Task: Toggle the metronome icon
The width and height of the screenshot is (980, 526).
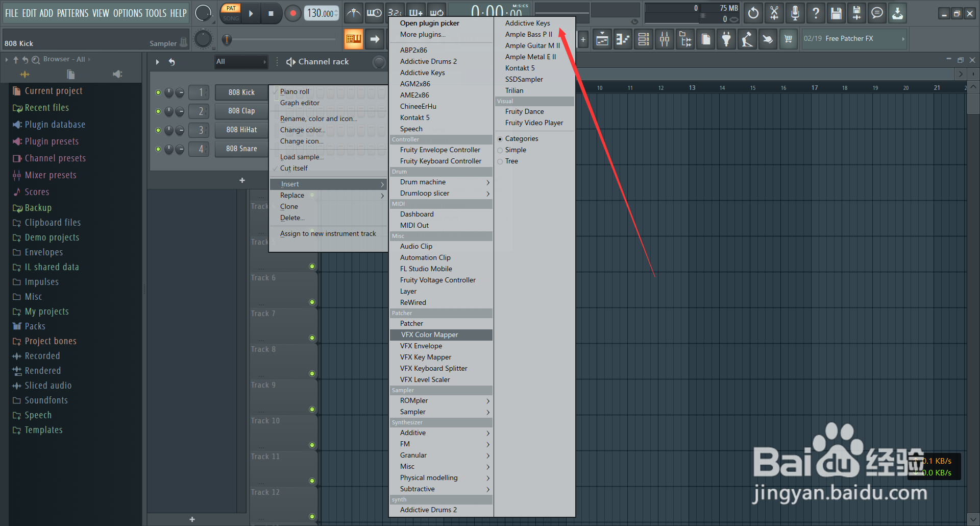Action: click(354, 13)
